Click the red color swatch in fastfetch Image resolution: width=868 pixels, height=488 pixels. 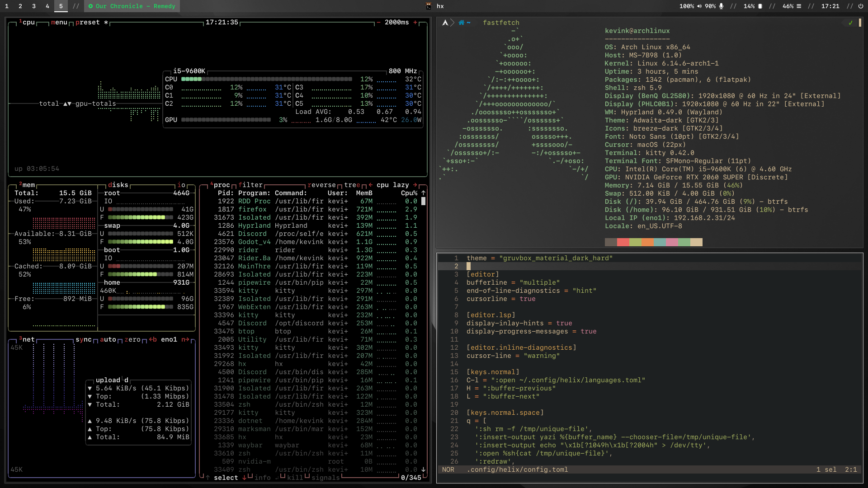pos(623,242)
